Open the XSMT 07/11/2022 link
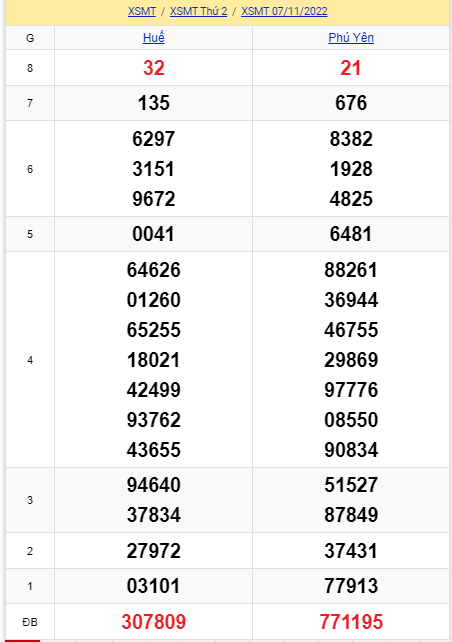This screenshot has width=452, height=642. coord(284,11)
